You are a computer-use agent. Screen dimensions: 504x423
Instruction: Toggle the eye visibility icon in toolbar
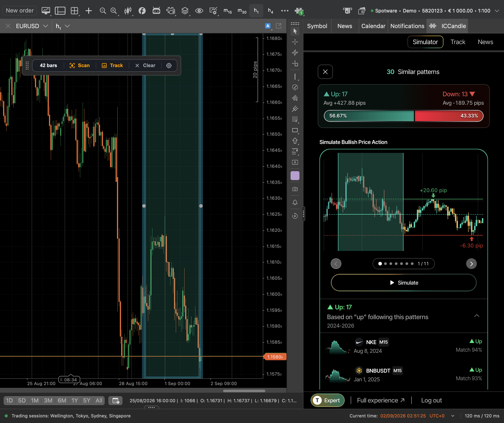click(x=199, y=10)
